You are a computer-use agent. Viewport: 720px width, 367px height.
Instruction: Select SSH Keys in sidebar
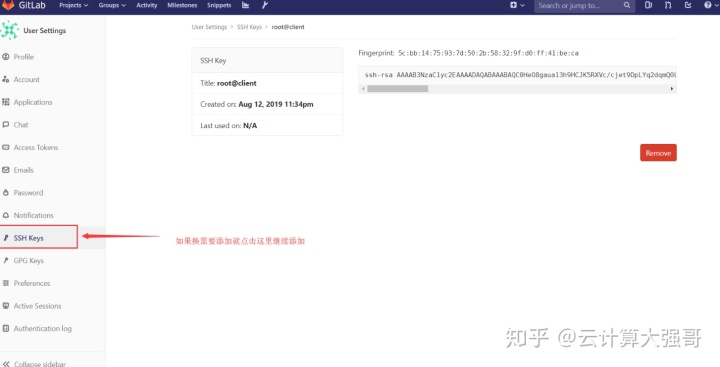[x=28, y=238]
